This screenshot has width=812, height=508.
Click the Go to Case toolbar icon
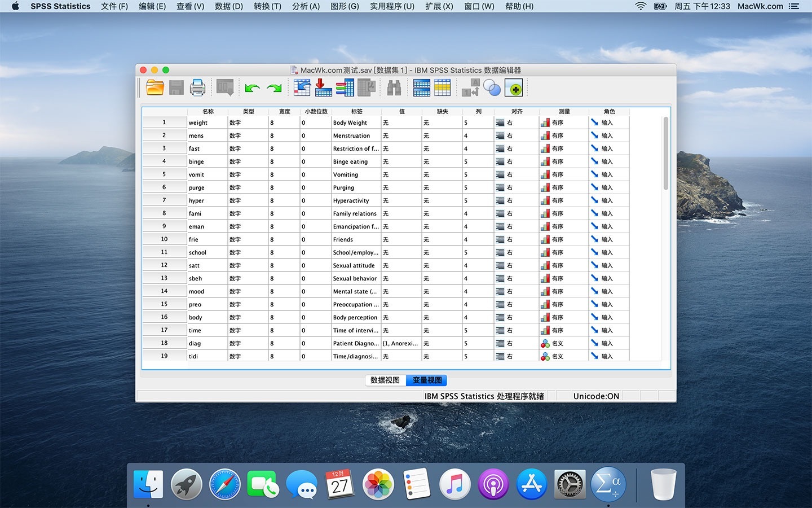tap(302, 87)
